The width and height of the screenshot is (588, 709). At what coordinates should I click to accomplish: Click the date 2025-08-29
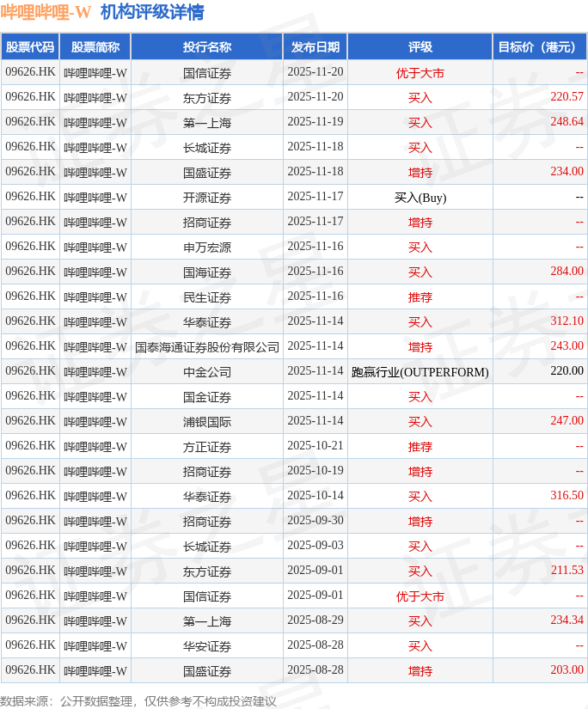pos(315,620)
